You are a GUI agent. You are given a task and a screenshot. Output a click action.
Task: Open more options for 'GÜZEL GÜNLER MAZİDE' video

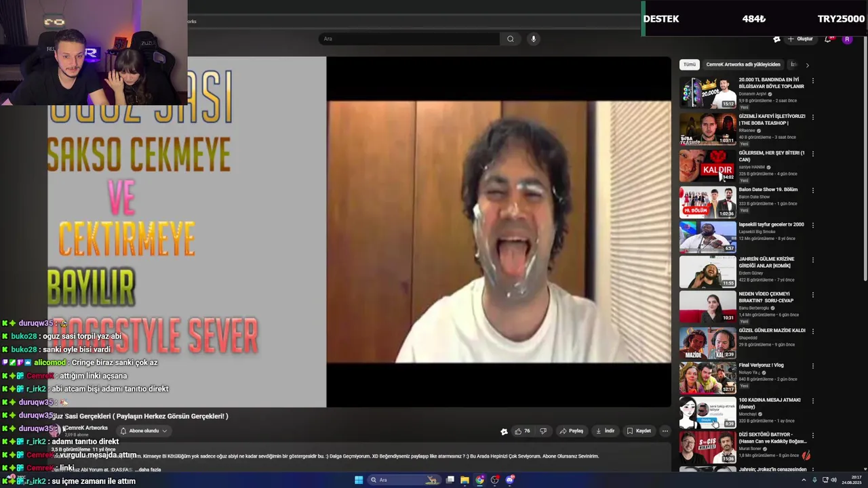812,331
